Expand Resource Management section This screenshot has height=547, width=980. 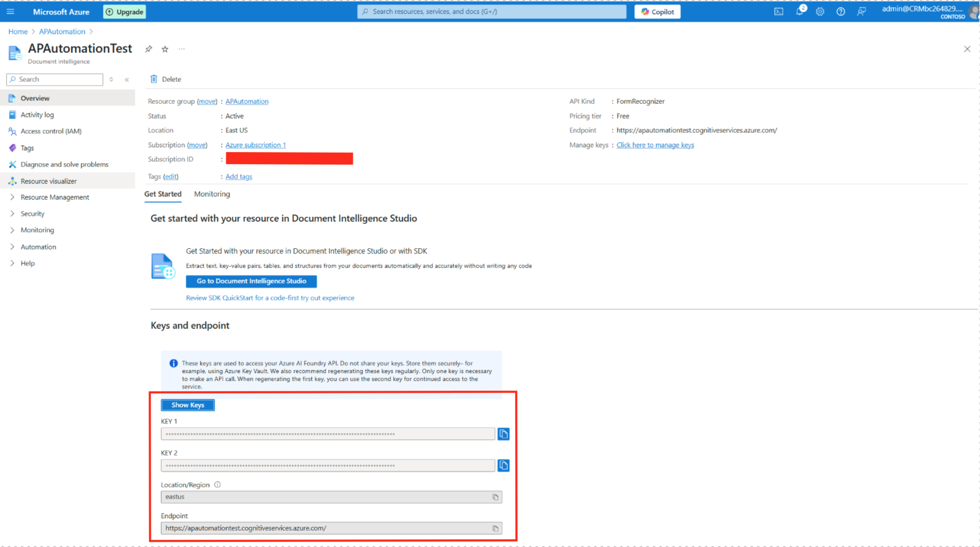pyautogui.click(x=55, y=197)
